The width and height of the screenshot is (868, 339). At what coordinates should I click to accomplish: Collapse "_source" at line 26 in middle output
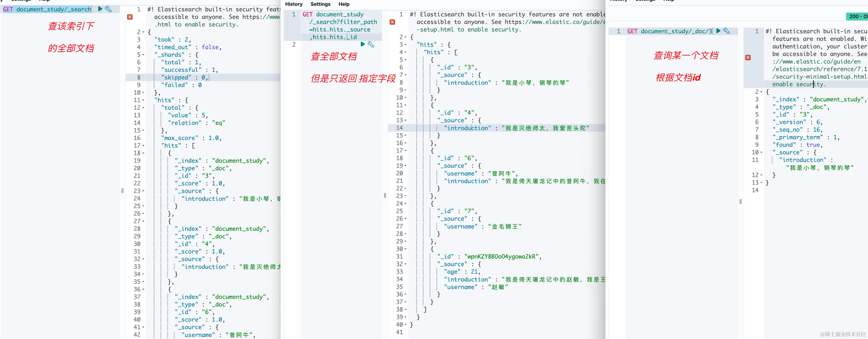[x=405, y=219]
